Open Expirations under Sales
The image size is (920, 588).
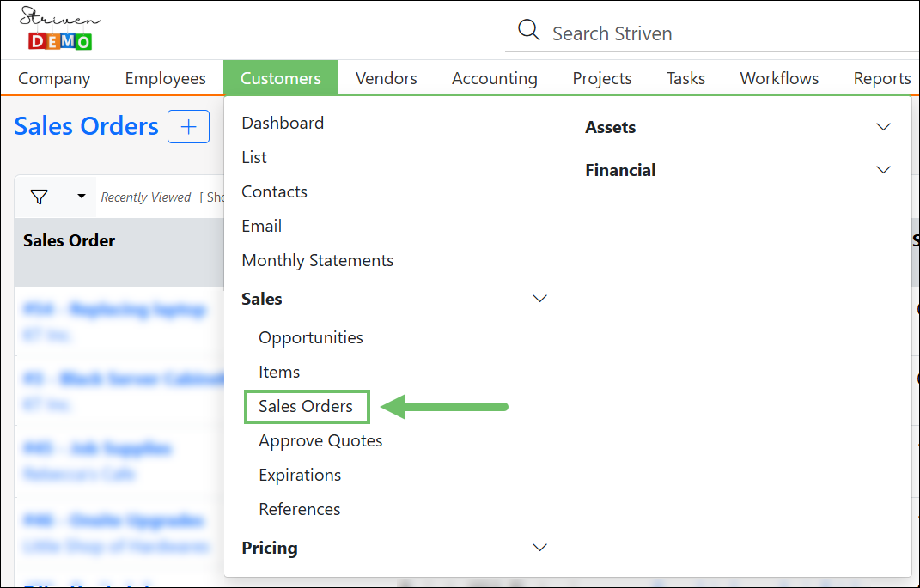coord(300,475)
